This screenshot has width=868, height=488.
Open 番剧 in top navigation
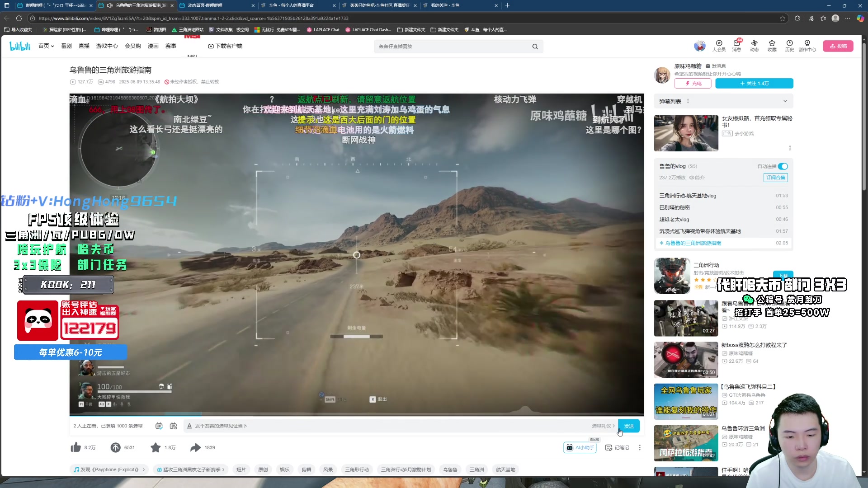click(66, 46)
